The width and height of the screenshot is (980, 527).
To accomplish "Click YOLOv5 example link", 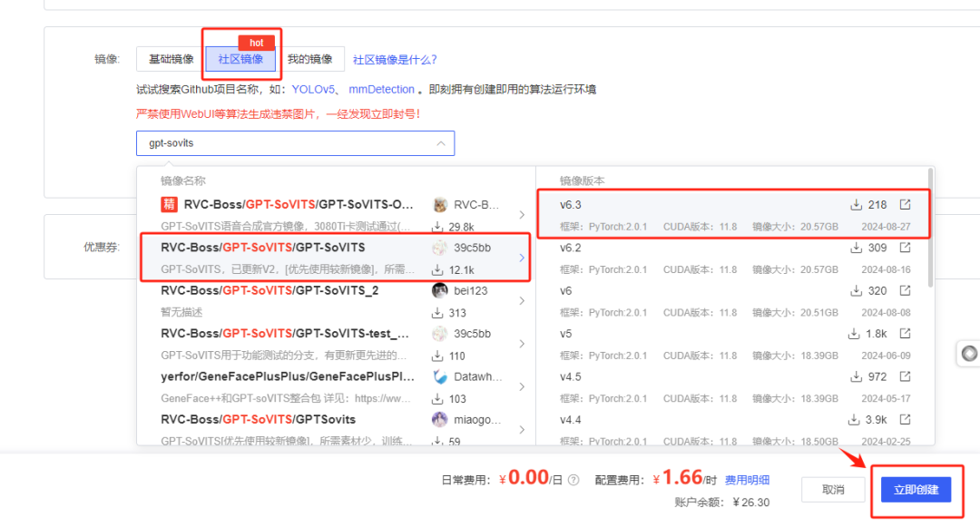I will [313, 89].
